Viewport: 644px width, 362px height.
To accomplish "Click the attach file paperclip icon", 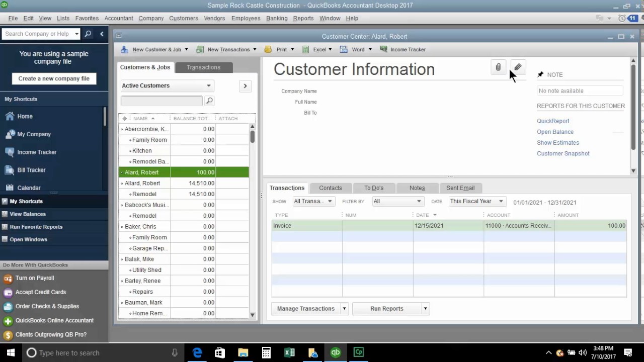I will tap(498, 67).
